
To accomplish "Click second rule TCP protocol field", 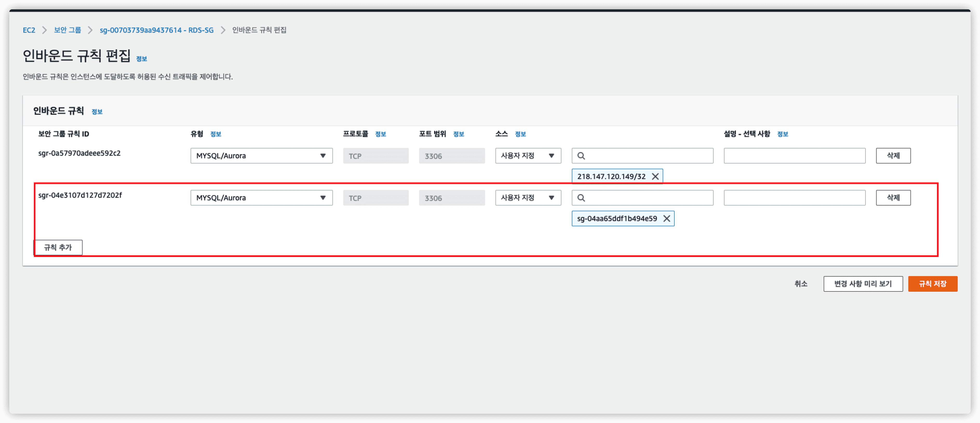I will tap(375, 198).
